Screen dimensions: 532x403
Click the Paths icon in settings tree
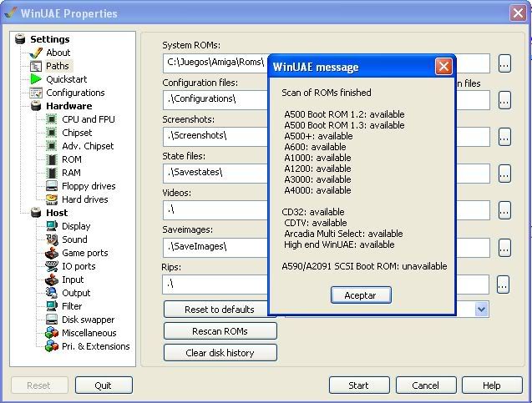(x=36, y=66)
